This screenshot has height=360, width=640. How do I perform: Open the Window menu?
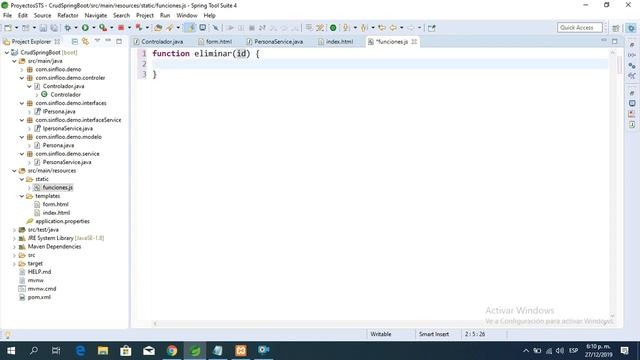187,16
